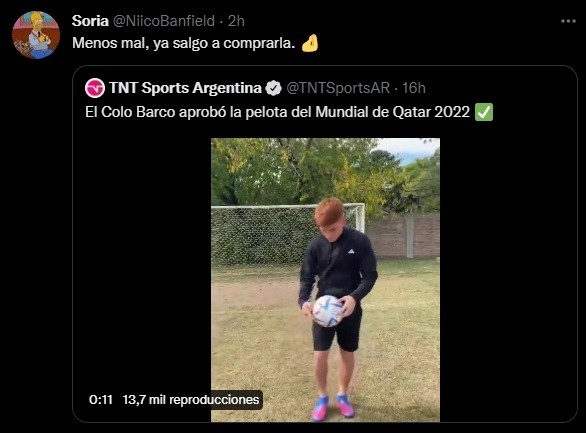Open the Soria display name link

[90, 21]
